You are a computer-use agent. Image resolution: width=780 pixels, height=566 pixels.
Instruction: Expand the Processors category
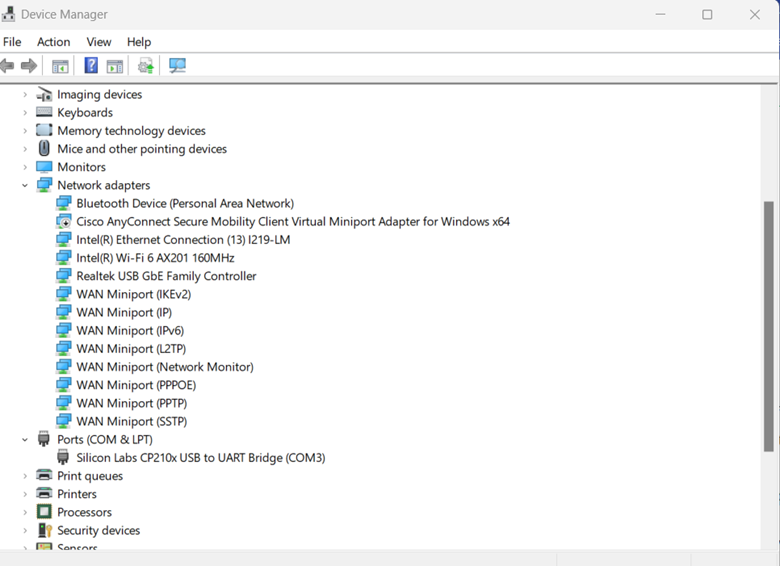pyautogui.click(x=25, y=513)
